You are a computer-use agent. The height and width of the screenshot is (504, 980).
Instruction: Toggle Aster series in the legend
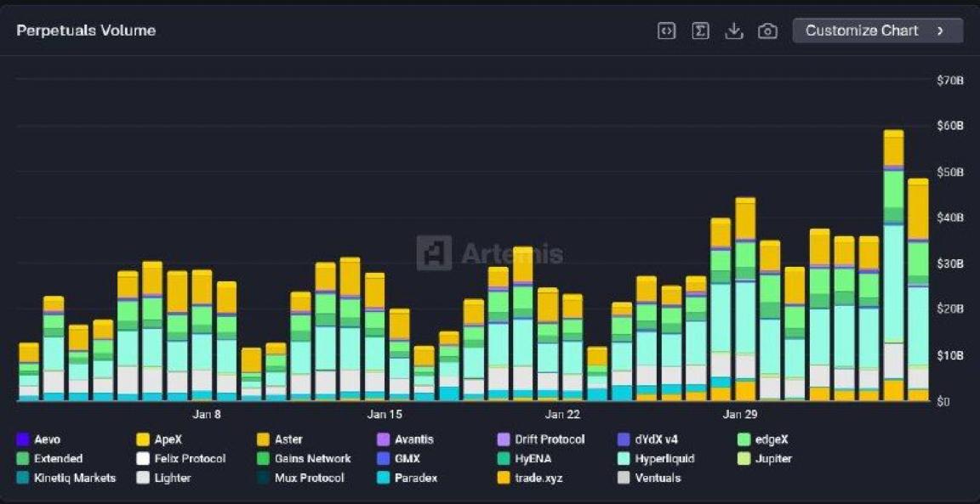pos(288,439)
